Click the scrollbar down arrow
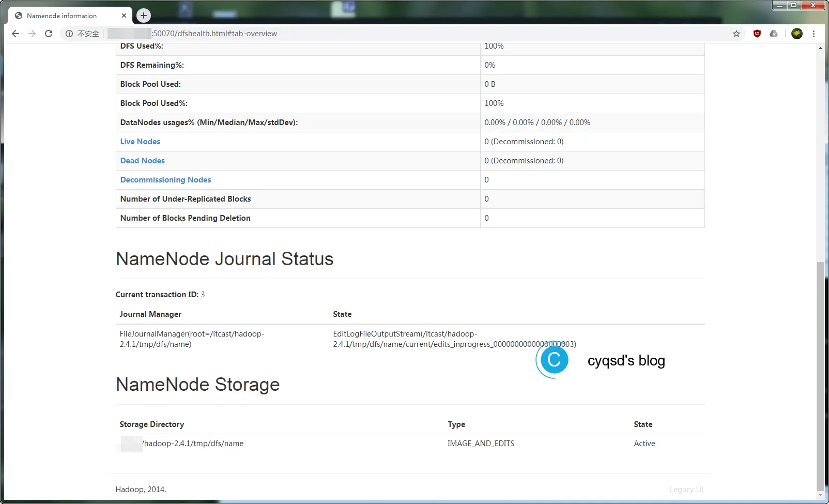This screenshot has width=829, height=504. tap(820, 496)
